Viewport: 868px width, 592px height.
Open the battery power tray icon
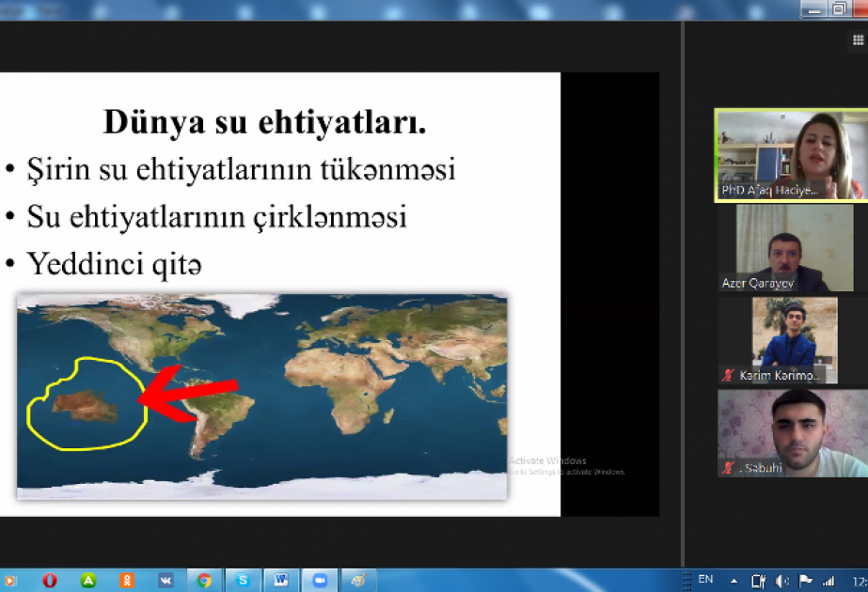click(x=758, y=581)
